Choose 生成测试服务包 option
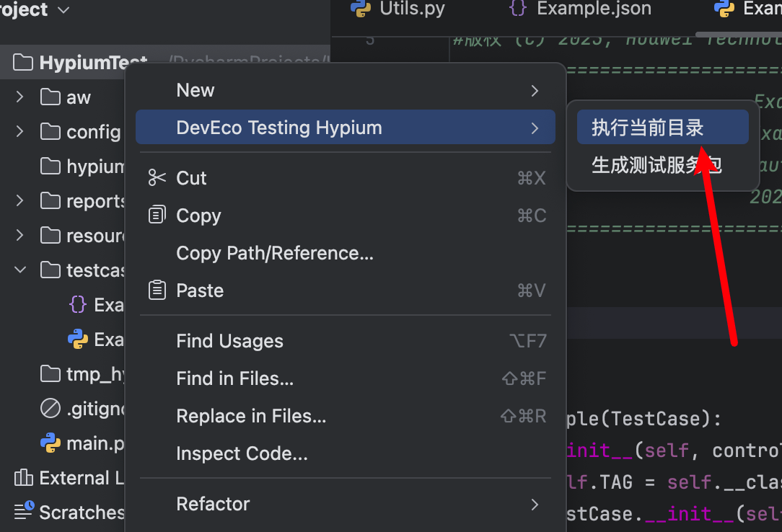This screenshot has width=782, height=532. click(656, 165)
